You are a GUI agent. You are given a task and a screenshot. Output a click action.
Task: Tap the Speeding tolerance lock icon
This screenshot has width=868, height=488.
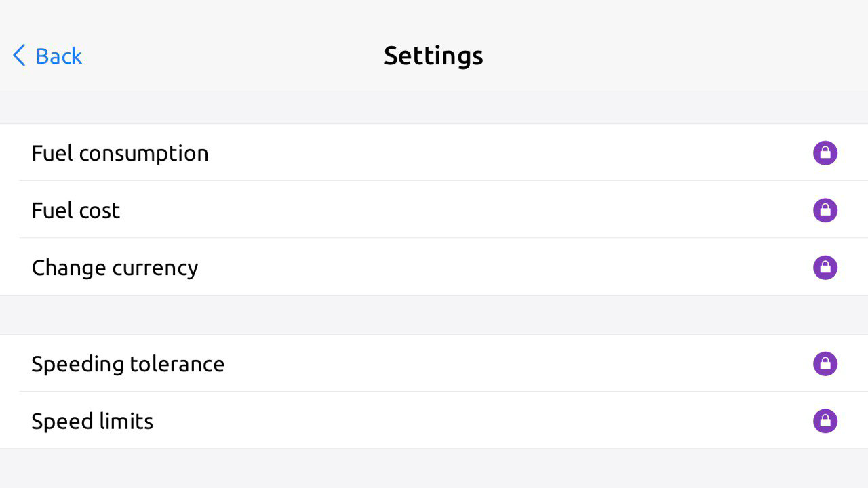click(x=825, y=364)
